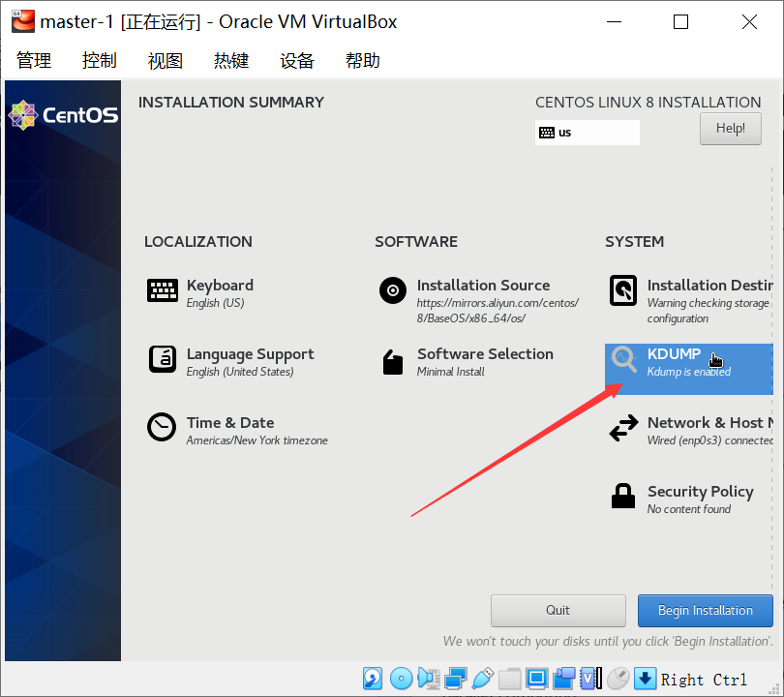Click the virtualization (V) CPU status icon
The image size is (784, 697).
[x=591, y=679]
